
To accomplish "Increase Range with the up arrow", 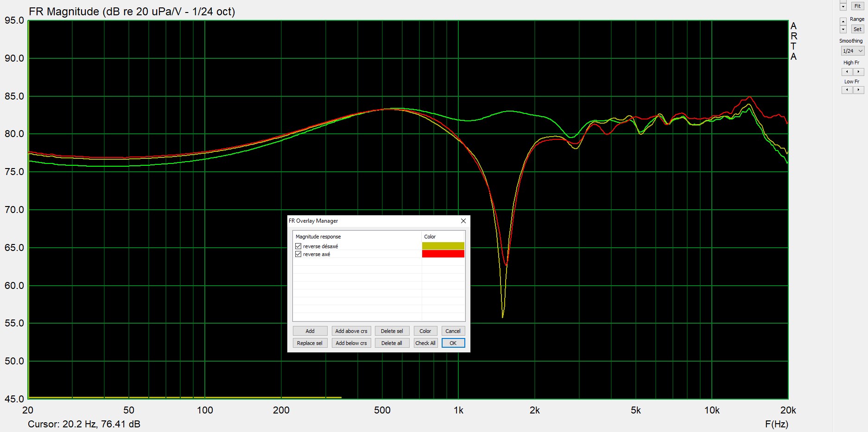I will click(843, 21).
